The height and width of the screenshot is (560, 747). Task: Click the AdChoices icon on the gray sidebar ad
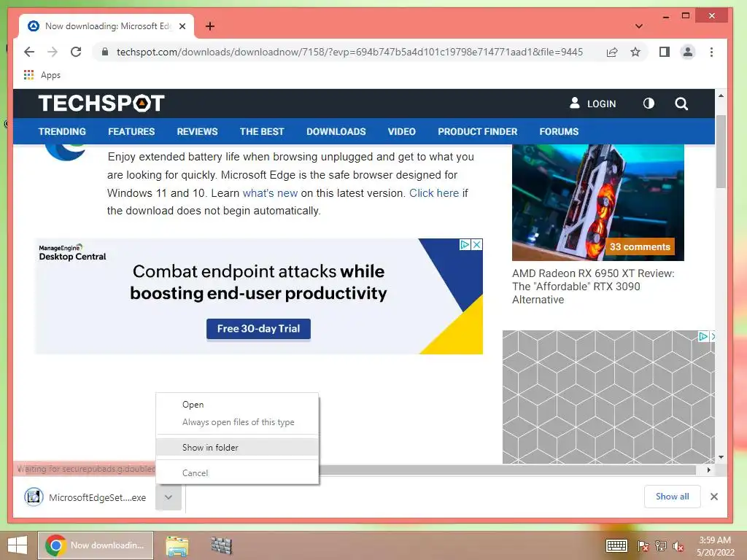(703, 336)
